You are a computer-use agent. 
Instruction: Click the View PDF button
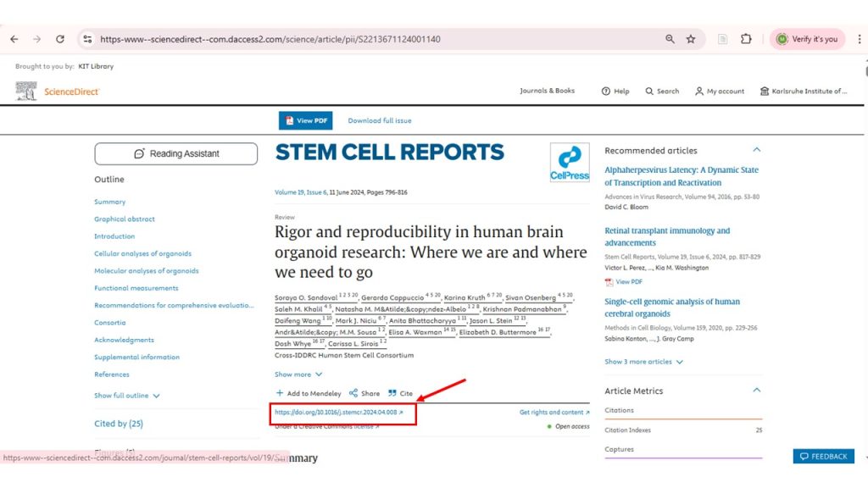click(305, 120)
